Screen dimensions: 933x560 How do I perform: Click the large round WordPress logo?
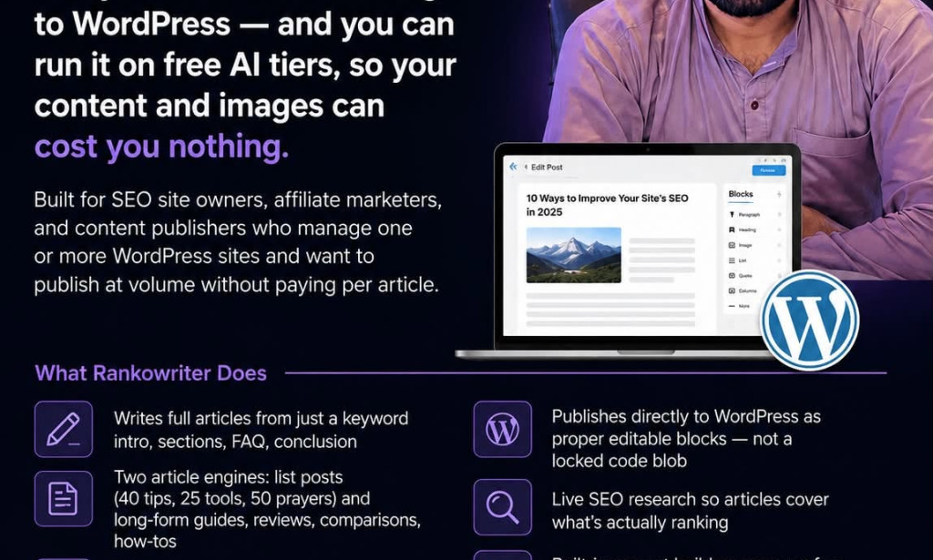[x=810, y=320]
